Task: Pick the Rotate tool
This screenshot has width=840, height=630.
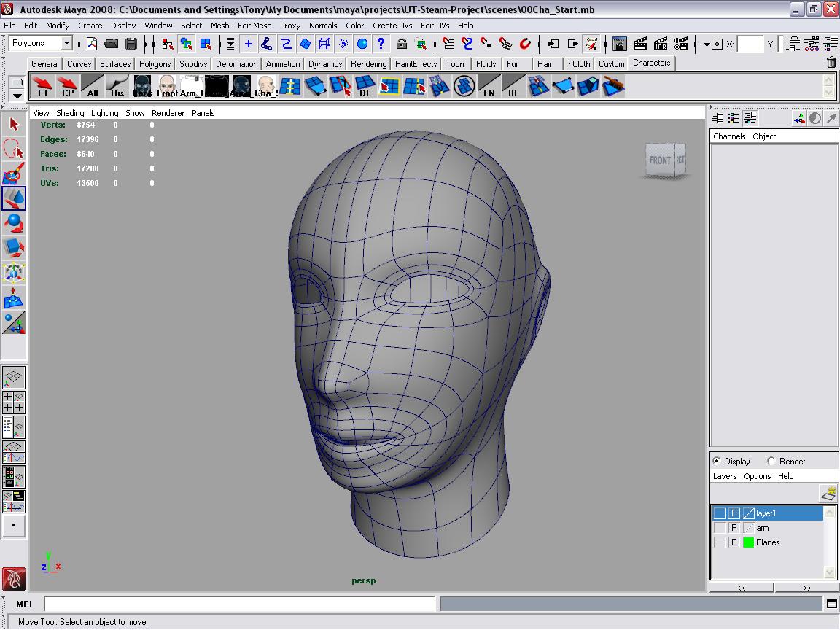Action: [x=14, y=223]
